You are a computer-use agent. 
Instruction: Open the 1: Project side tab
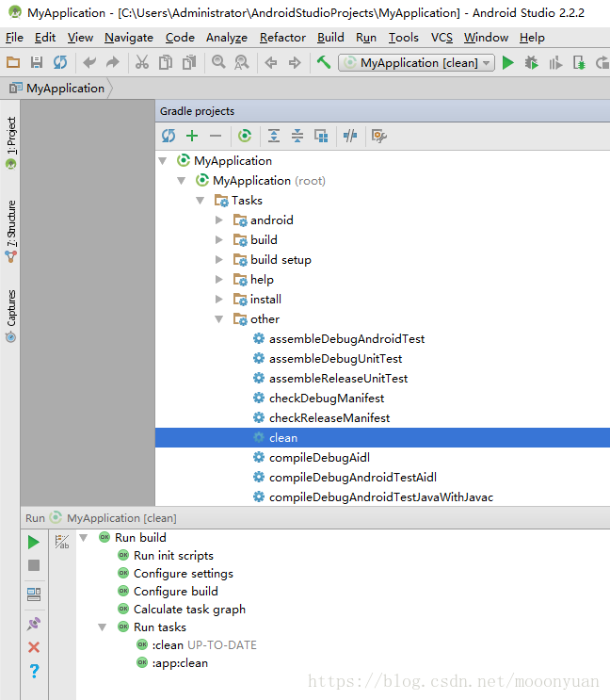tap(11, 143)
